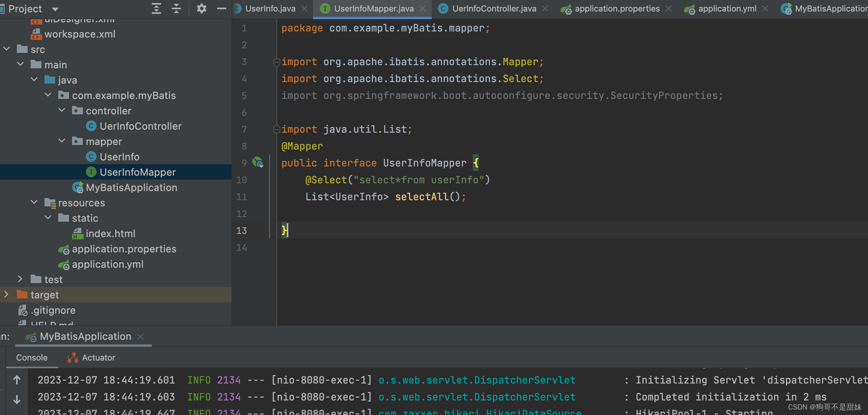Hide the Project panel with minus icon
Image resolution: width=868 pixels, height=415 pixels.
coord(222,8)
